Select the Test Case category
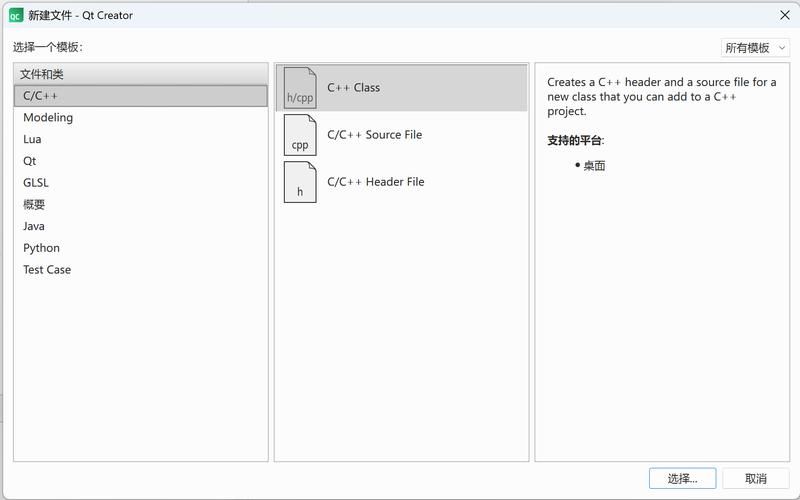Viewport: 800px width, 500px height. pyautogui.click(x=141, y=269)
